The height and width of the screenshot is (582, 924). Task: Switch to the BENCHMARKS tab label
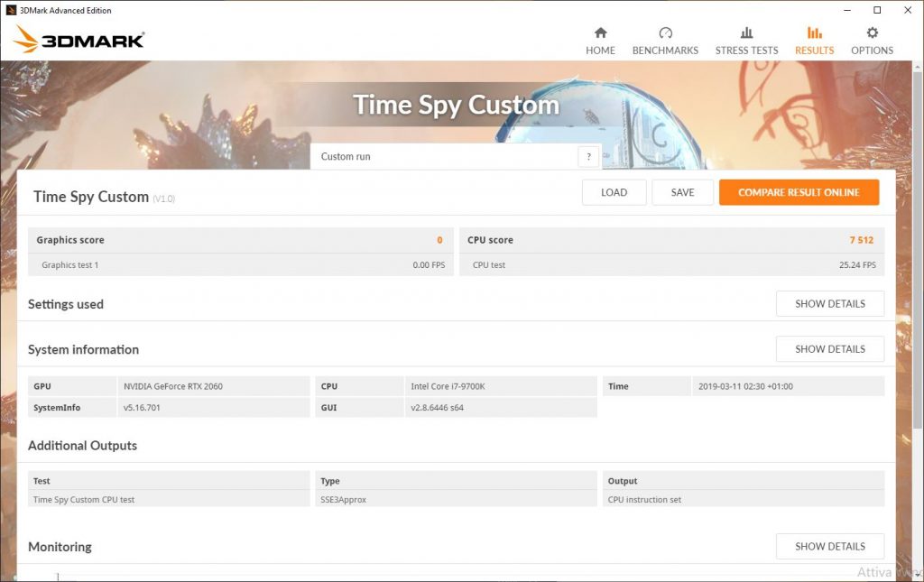[665, 51]
